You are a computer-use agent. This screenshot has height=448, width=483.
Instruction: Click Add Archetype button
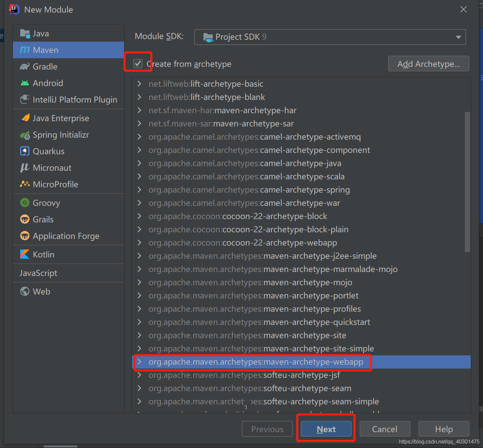point(428,64)
